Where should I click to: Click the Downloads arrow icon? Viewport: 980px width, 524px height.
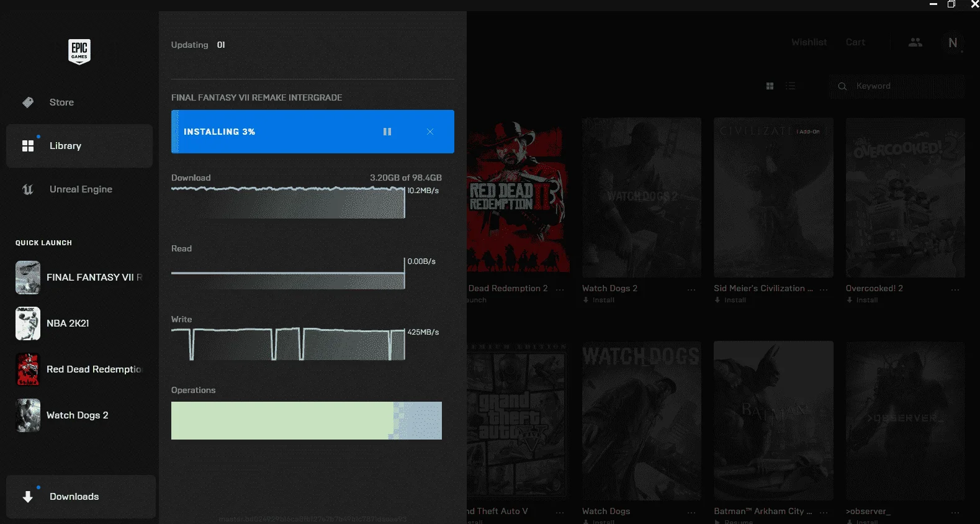[x=28, y=497]
